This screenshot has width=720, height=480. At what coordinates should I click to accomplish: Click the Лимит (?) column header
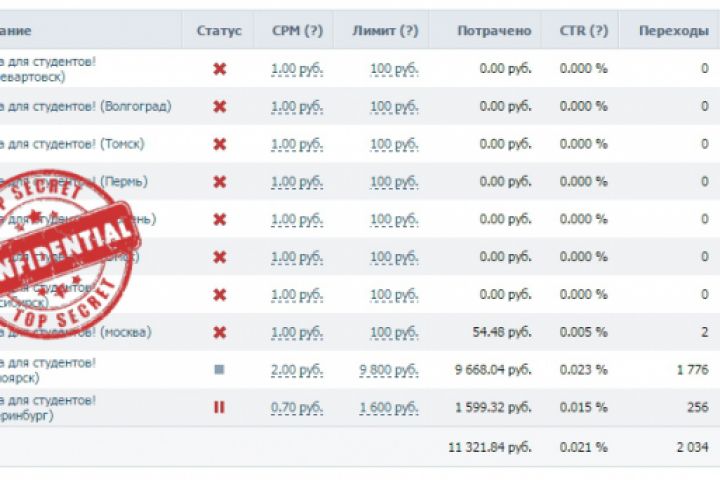(x=385, y=31)
